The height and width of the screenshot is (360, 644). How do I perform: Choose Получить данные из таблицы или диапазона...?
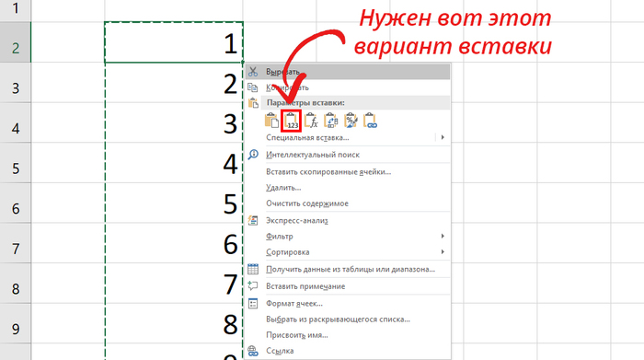pyautogui.click(x=348, y=269)
